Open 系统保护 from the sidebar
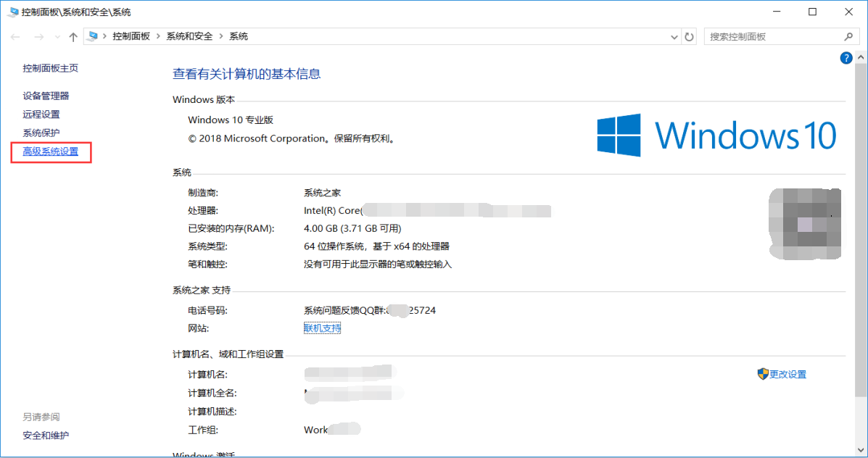 pyautogui.click(x=41, y=133)
